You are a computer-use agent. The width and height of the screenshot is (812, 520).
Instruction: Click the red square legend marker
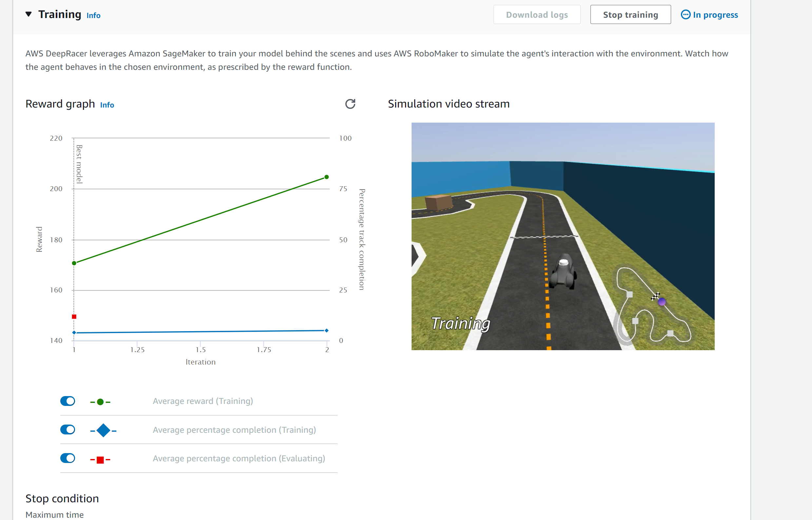tap(100, 460)
